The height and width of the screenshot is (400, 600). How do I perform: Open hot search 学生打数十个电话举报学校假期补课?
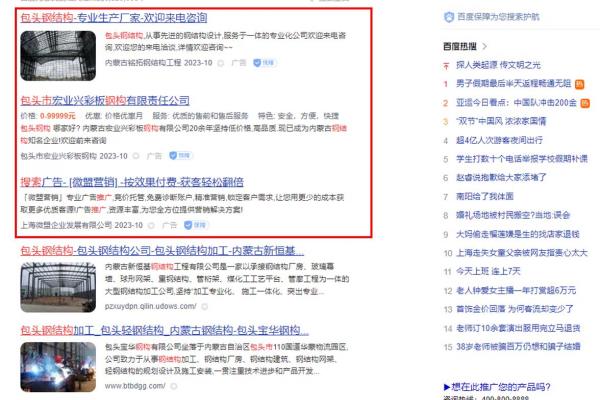click(522, 159)
